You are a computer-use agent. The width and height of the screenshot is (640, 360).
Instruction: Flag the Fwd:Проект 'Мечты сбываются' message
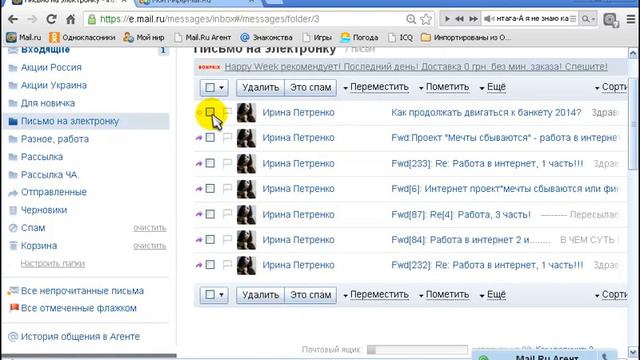coord(227,138)
